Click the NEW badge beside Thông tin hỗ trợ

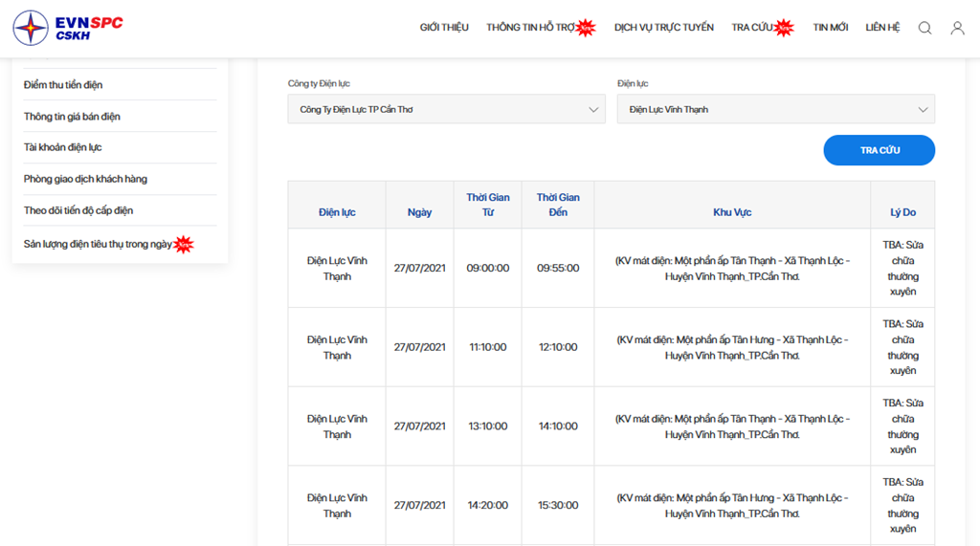point(586,28)
